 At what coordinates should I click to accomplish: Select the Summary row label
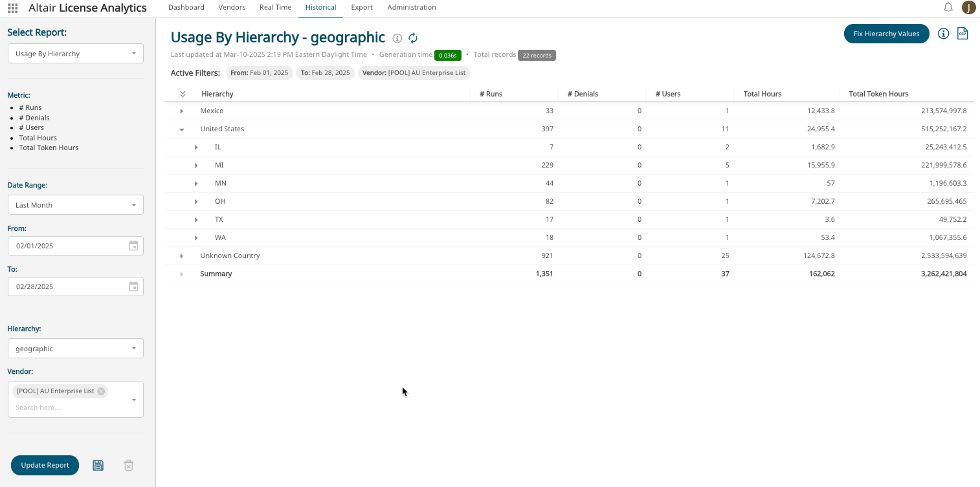(216, 274)
